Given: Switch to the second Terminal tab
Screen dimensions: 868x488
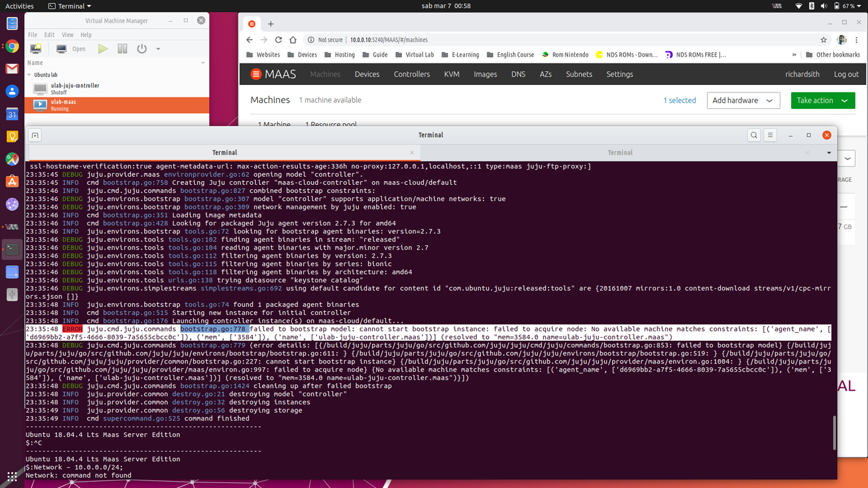Looking at the screenshot, I should (620, 153).
